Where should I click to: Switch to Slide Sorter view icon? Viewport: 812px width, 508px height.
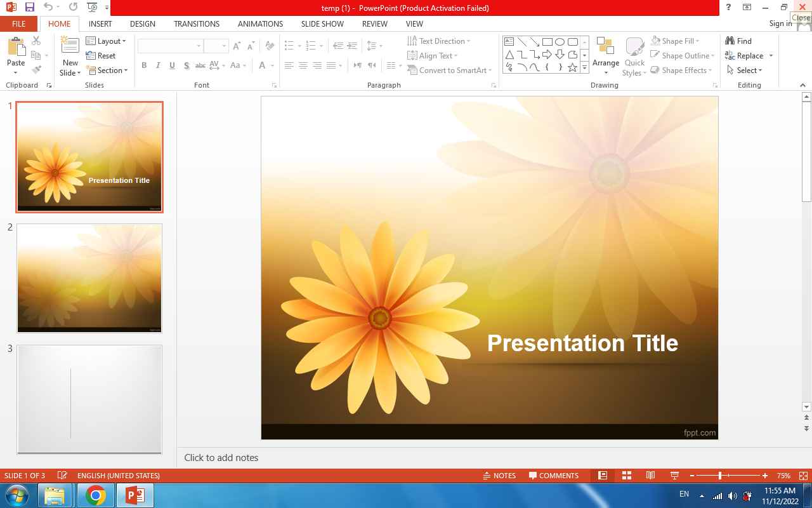626,476
